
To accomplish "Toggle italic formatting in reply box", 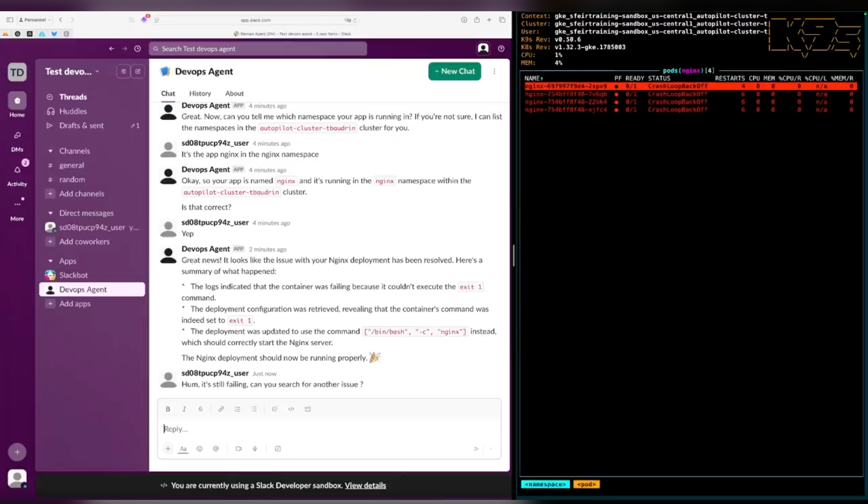I will [184, 409].
